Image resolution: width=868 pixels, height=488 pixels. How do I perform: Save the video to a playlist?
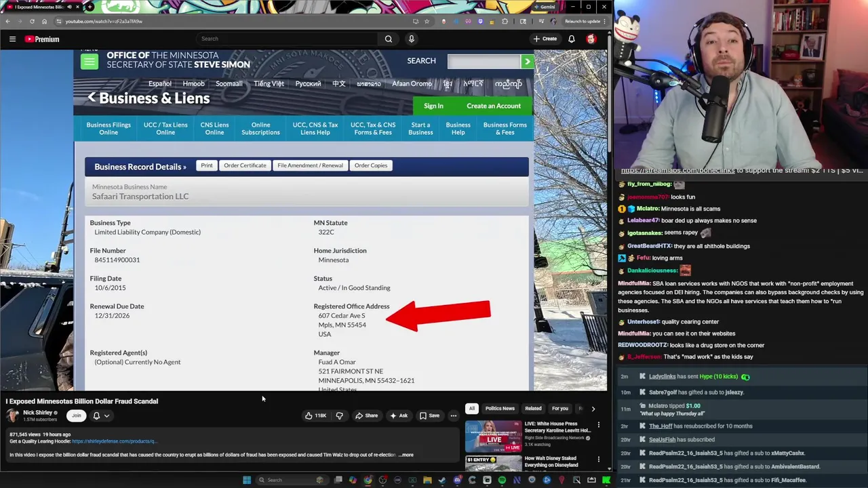pyautogui.click(x=429, y=415)
